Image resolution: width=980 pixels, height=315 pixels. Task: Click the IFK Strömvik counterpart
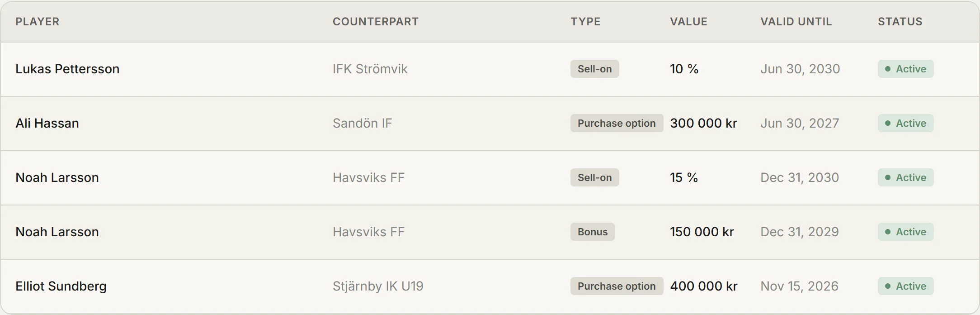[370, 69]
